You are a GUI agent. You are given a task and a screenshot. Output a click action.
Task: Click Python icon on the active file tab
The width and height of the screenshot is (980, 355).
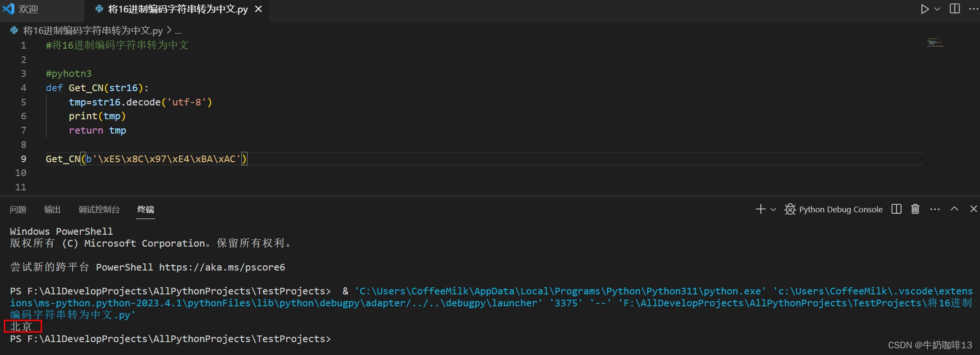[99, 9]
